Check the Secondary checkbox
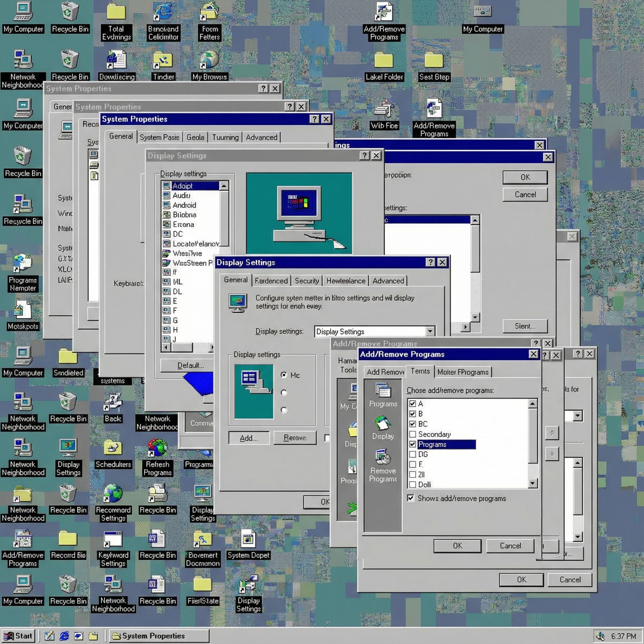Image resolution: width=644 pixels, height=644 pixels. (x=413, y=434)
